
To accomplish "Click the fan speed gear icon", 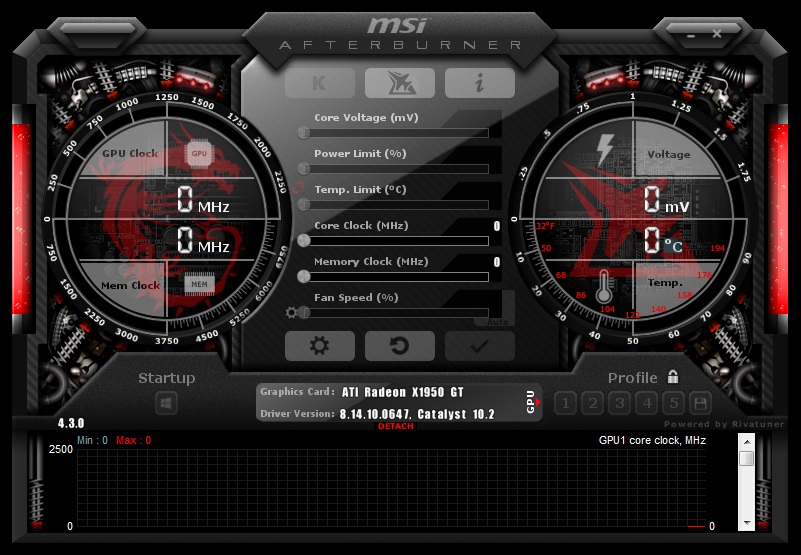I will click(291, 312).
